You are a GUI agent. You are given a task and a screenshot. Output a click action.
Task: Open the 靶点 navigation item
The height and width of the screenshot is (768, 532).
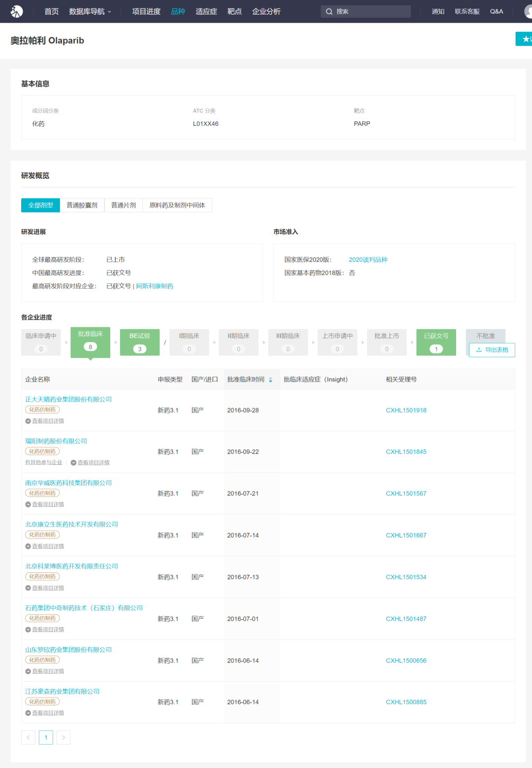[x=234, y=11]
